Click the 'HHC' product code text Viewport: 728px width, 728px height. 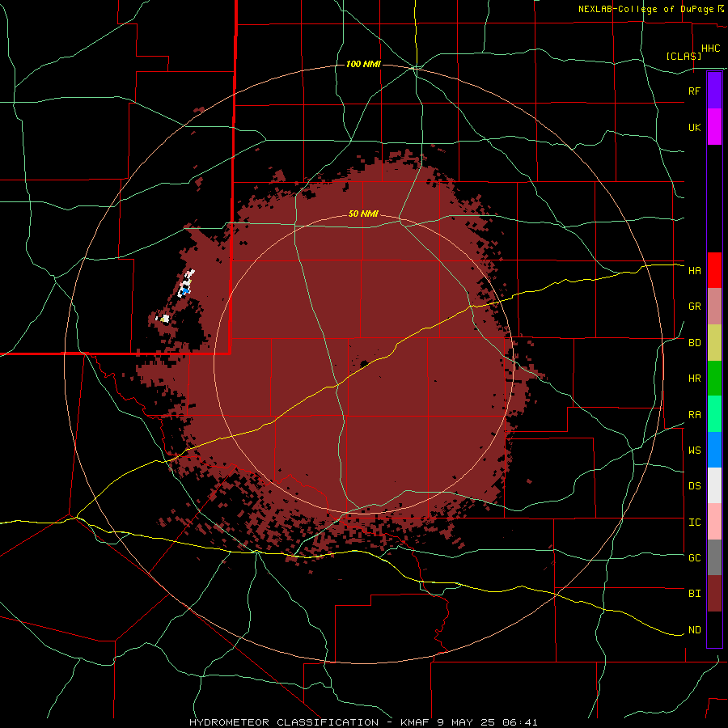coord(710,49)
